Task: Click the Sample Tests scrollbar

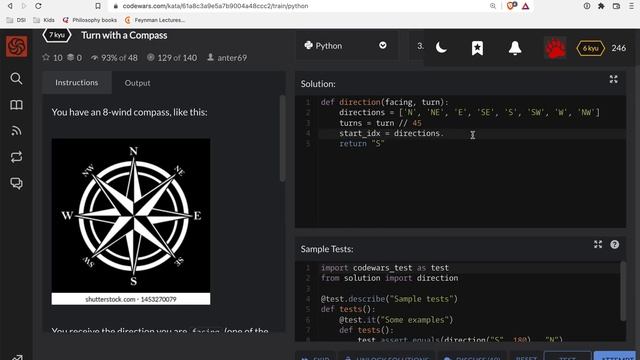Action: pyautogui.click(x=623, y=291)
